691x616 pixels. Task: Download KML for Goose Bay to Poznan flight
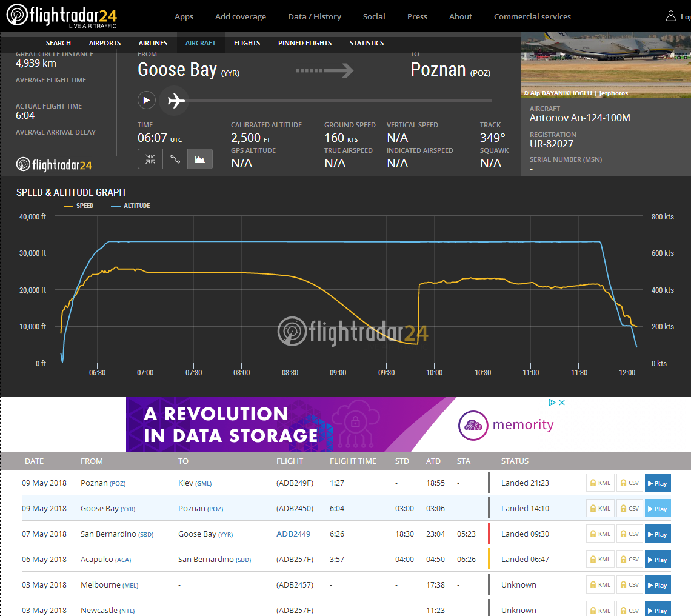600,509
